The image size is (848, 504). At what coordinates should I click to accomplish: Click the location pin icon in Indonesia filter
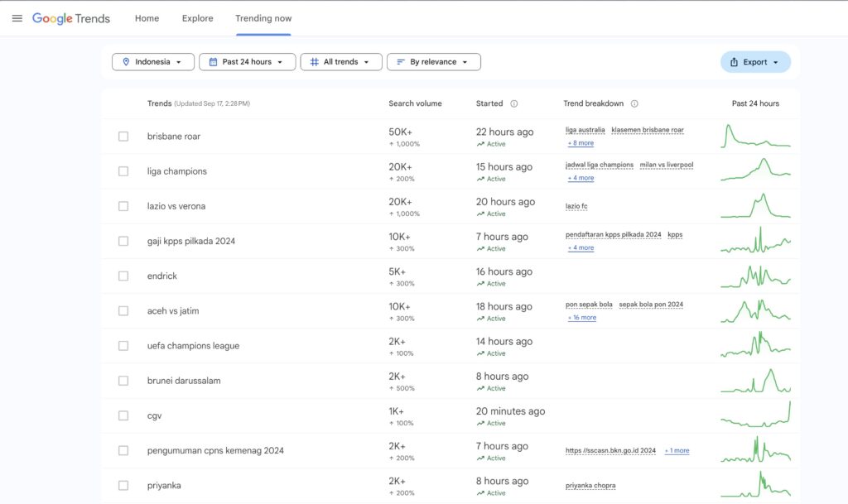[126, 62]
